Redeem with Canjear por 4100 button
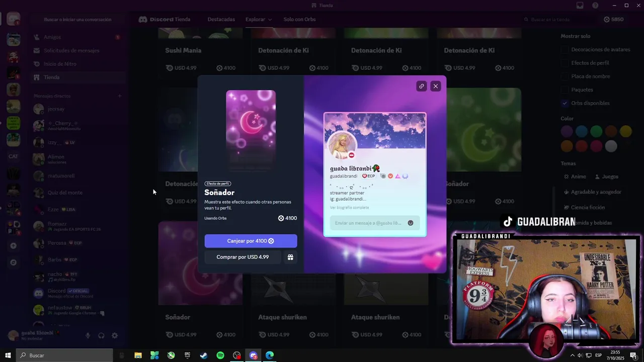The height and width of the screenshot is (362, 644). 251,241
